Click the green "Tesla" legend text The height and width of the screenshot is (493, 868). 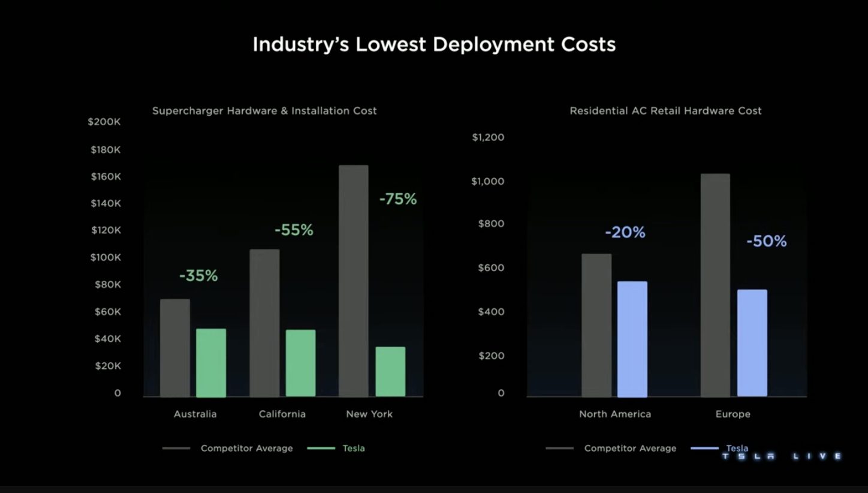click(354, 449)
